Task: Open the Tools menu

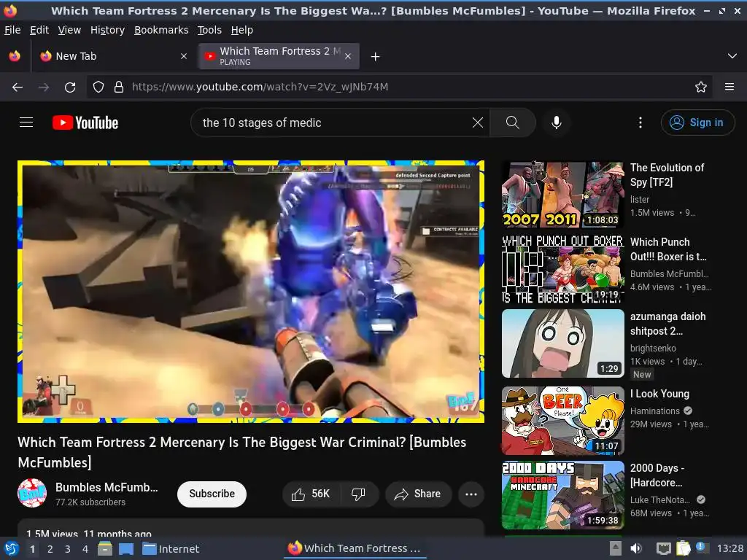Action: point(209,30)
